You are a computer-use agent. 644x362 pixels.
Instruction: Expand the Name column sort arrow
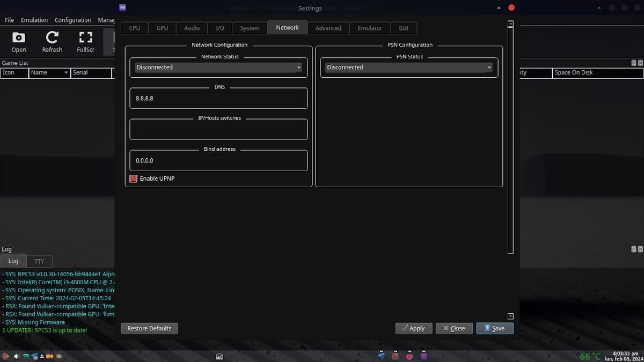pos(66,72)
